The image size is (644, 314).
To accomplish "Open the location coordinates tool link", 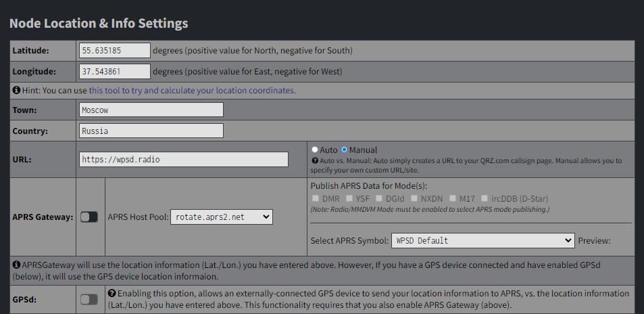I will [192, 90].
